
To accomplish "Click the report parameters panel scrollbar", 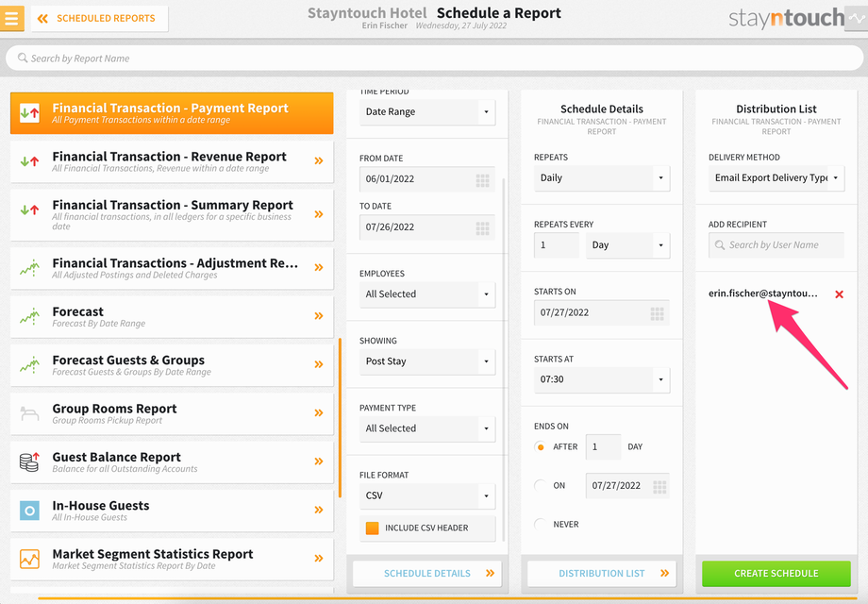I will (x=504, y=360).
